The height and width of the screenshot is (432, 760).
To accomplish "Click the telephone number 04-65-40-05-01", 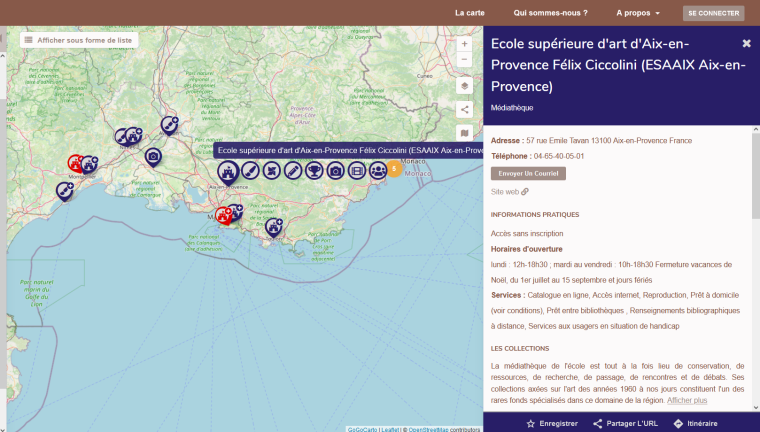I will pos(559,156).
